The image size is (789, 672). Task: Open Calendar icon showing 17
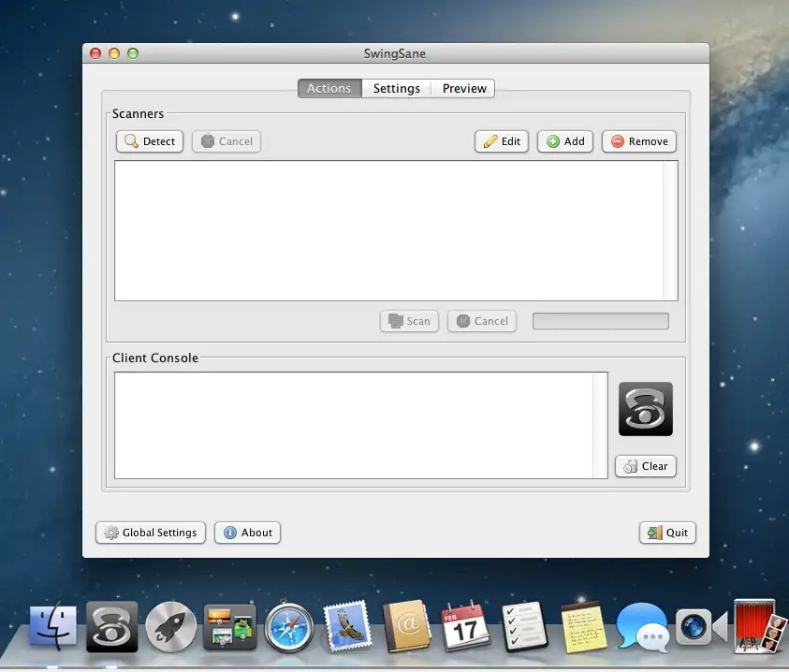(465, 626)
